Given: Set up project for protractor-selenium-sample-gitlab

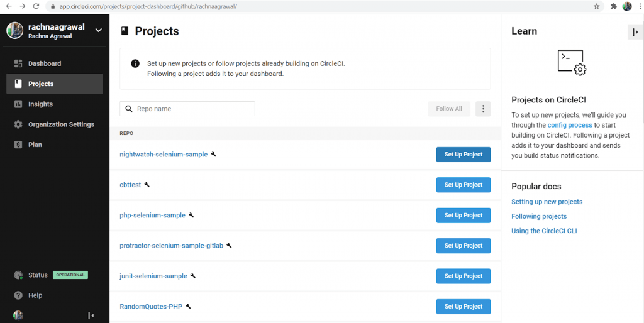Looking at the screenshot, I should (464, 246).
